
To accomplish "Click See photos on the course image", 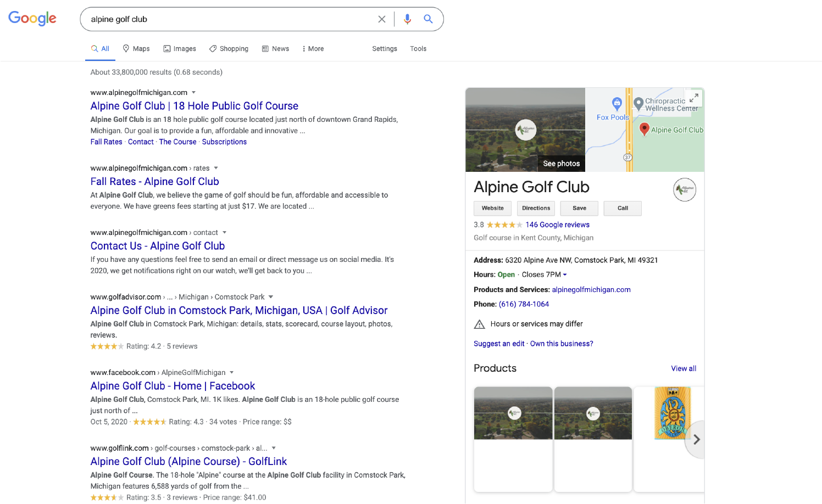I will (x=561, y=164).
